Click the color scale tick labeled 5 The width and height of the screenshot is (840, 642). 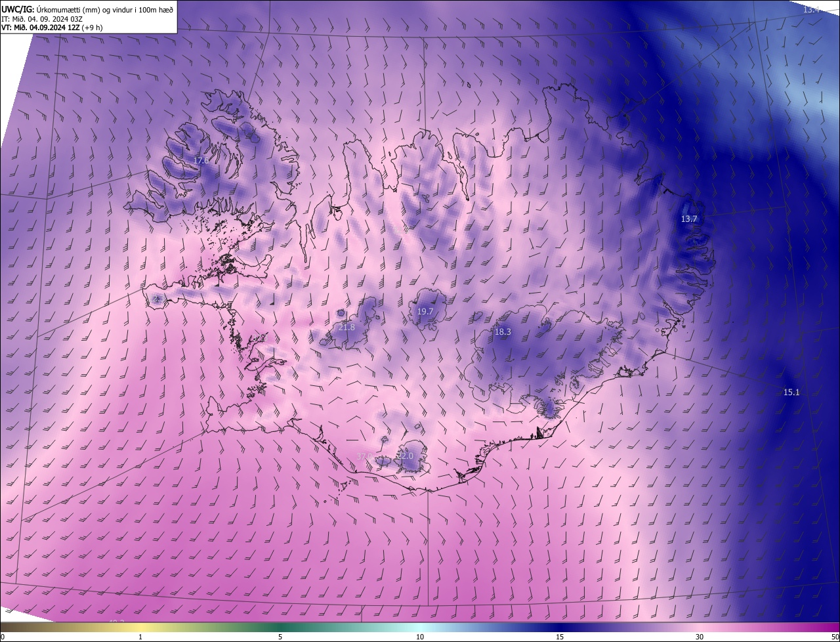point(280,637)
